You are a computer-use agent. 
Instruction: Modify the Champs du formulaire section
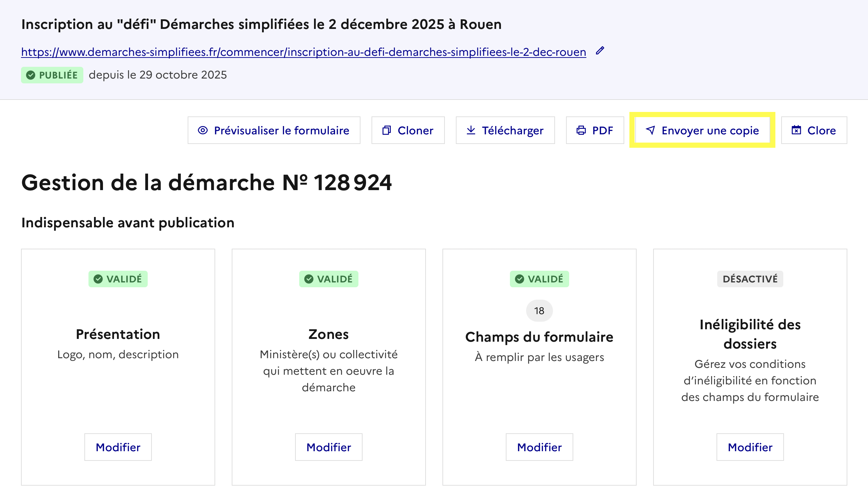[539, 447]
